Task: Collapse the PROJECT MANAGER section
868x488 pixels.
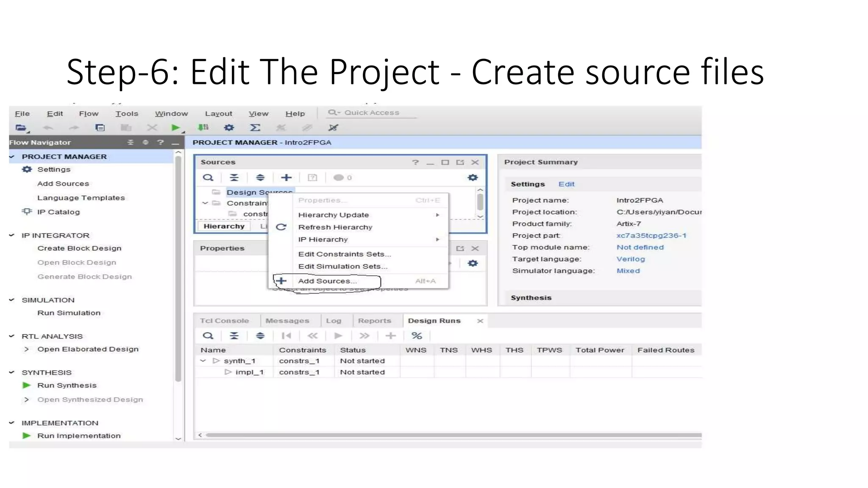Action: [x=12, y=157]
